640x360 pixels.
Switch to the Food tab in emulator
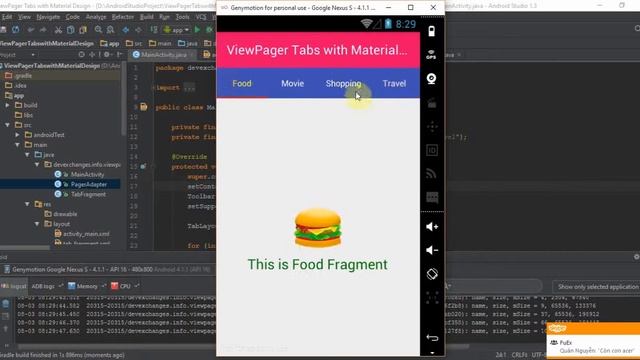tap(242, 83)
